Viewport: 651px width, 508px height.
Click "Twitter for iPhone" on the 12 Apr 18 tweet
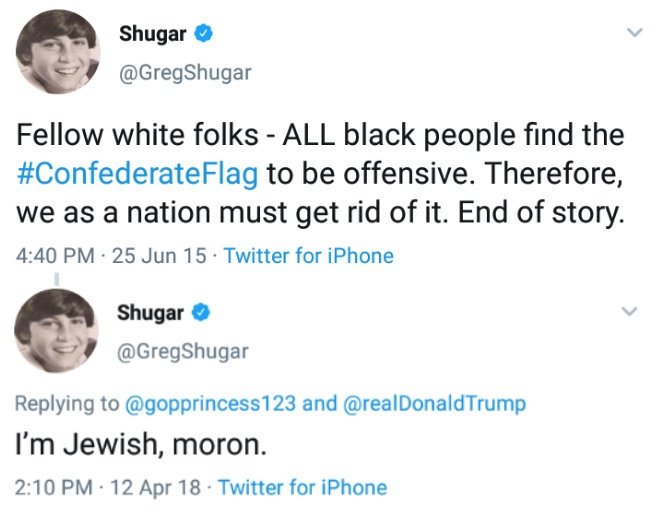[x=302, y=488]
